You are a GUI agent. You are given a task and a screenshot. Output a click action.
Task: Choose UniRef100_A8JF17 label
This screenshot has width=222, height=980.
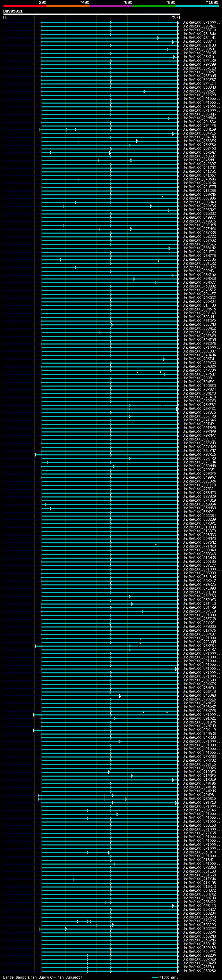click(x=199, y=439)
